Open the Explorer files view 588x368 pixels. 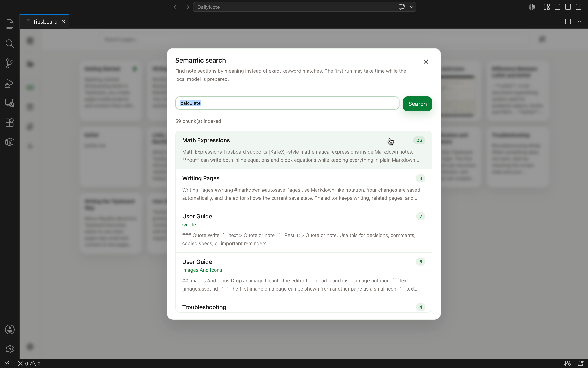point(9,24)
